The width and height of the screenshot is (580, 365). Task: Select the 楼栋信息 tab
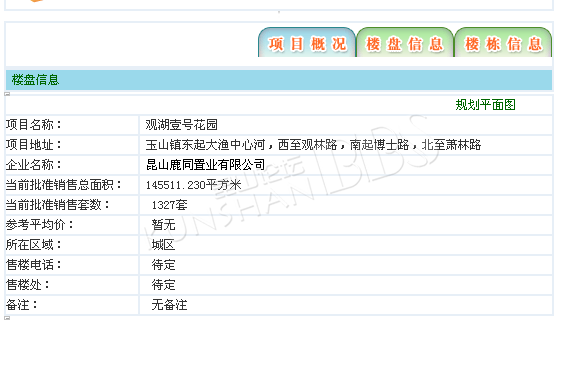503,43
